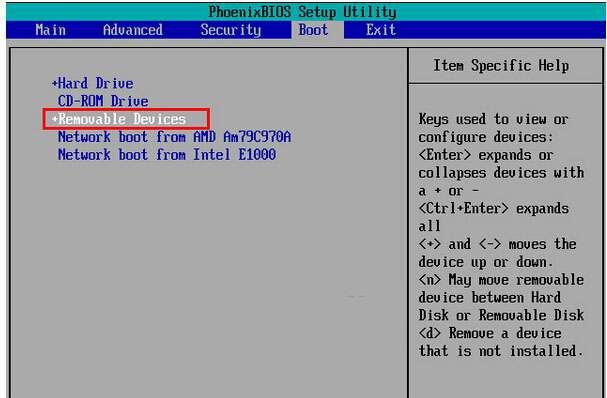This screenshot has width=607, height=398.
Task: Select Network boot from Intel E1000
Action: point(167,154)
